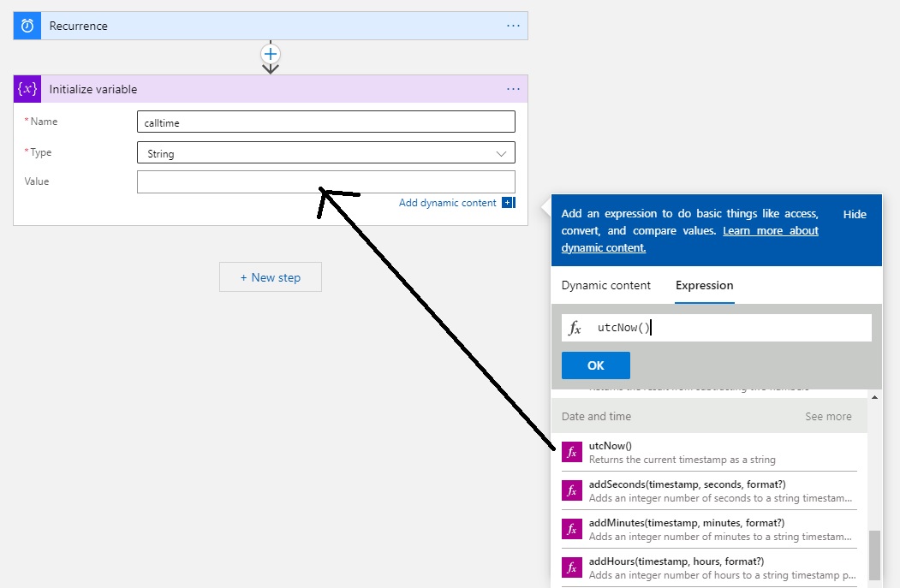Click the OK button to insert expression
This screenshot has width=900, height=588.
click(595, 365)
